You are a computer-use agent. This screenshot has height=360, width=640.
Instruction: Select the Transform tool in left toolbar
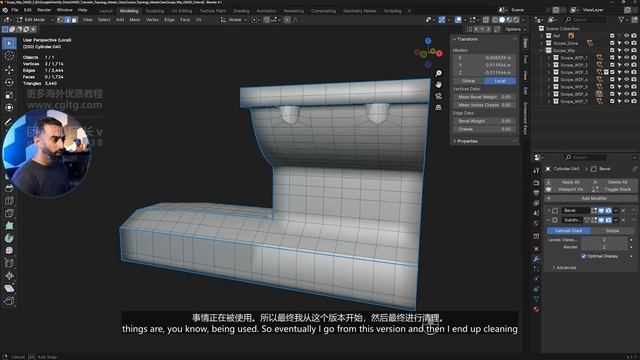click(x=9, y=107)
